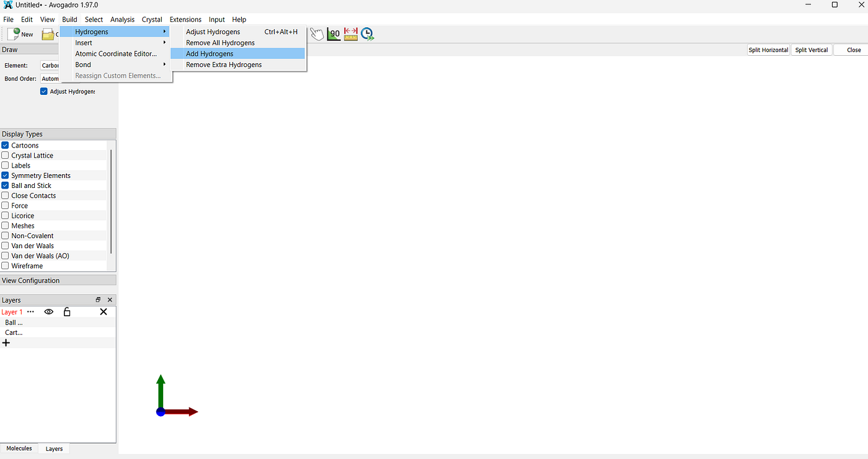Viewport: 868px width, 459px height.
Task: Choose Remove All Hydrogens
Action: tap(238, 43)
